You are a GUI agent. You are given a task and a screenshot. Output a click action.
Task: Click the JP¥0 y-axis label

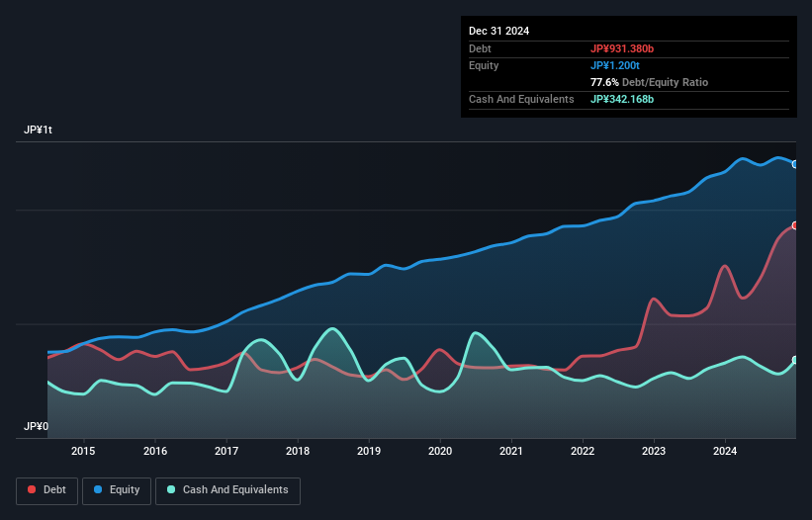tap(36, 426)
